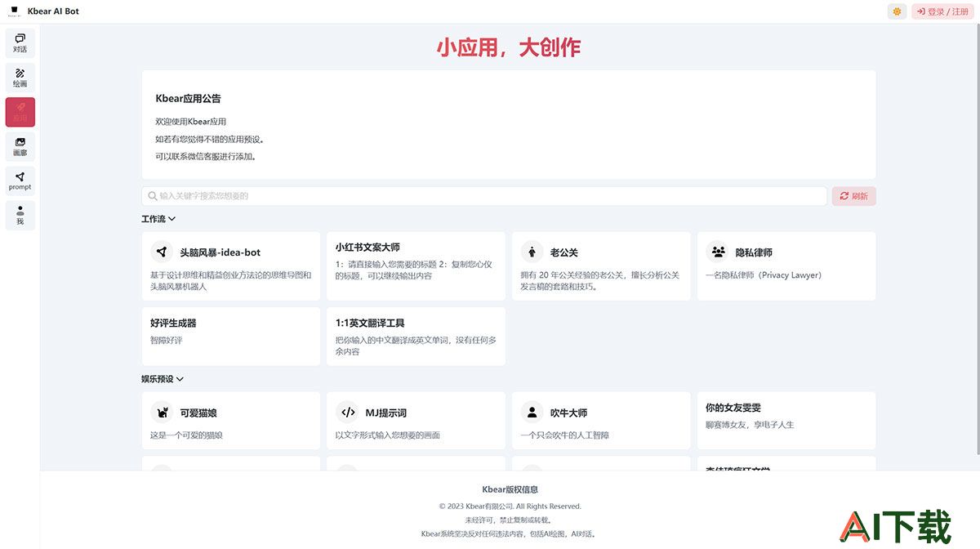980x549 pixels.
Task: Click the 欢迎使用Kbear应用 announcement line
Action: click(191, 122)
